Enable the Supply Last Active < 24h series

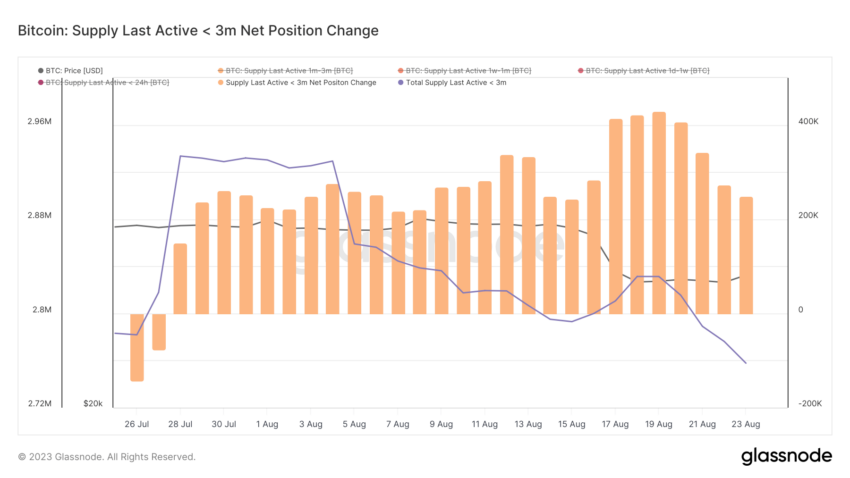point(104,82)
